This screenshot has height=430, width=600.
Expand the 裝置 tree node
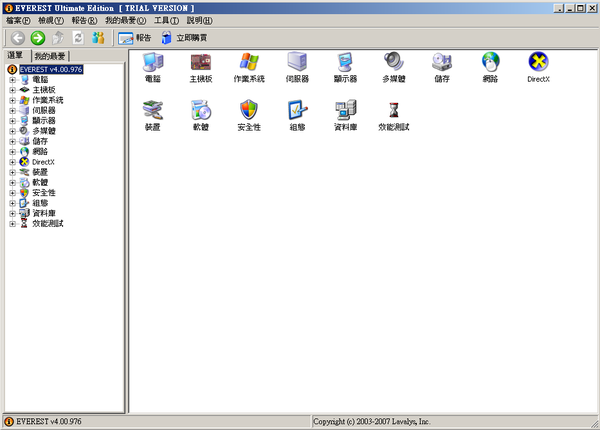13,173
